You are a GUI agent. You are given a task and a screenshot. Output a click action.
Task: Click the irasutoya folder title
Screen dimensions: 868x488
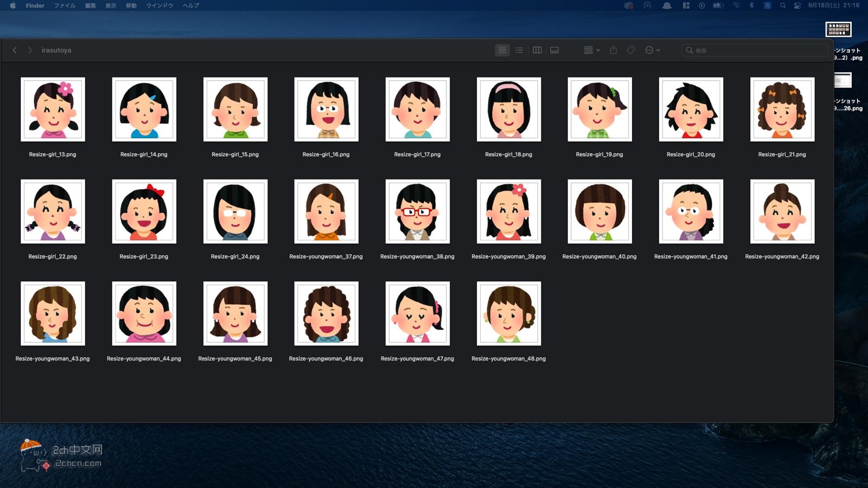(x=56, y=50)
